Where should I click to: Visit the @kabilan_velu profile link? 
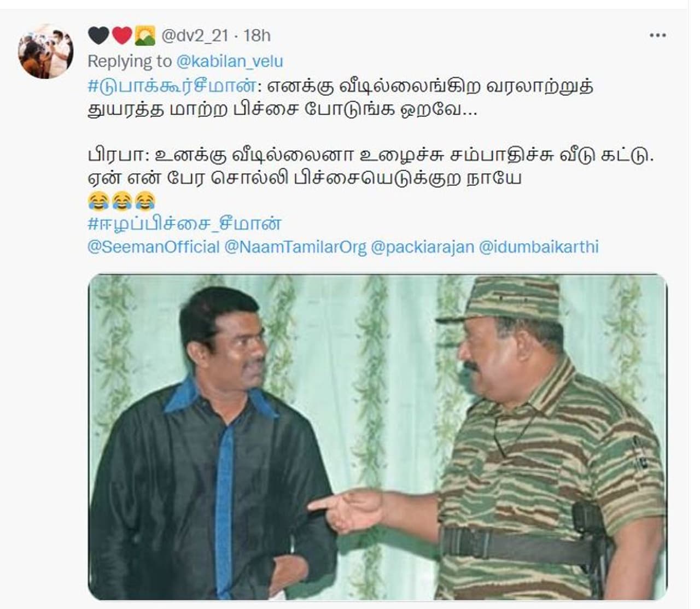pyautogui.click(x=230, y=61)
